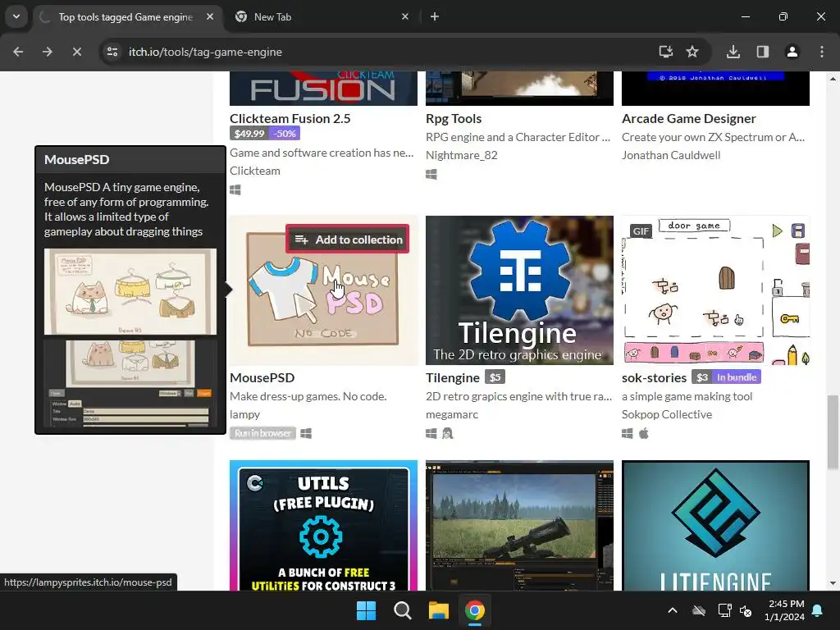The image size is (840, 630).
Task: Click sok-stories $3 In bundle tag
Action: coord(727,377)
